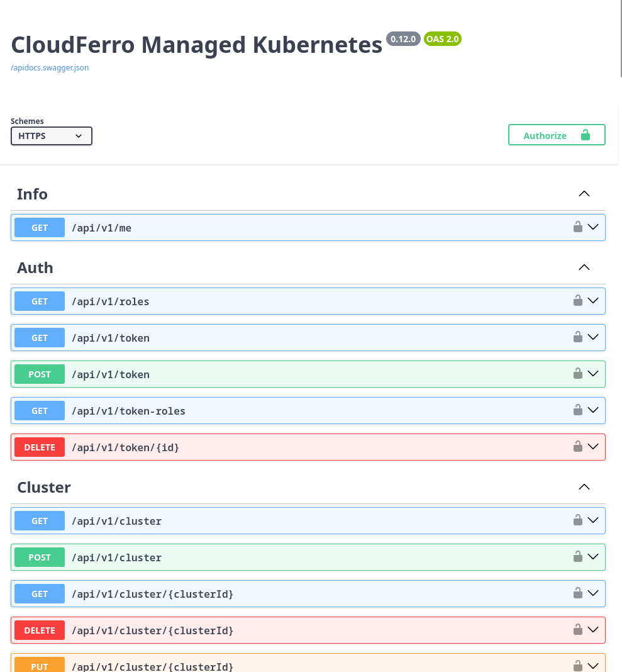The height and width of the screenshot is (672, 622).
Task: Expand GET /api/v1/me with its chevron
Action: pyautogui.click(x=593, y=227)
